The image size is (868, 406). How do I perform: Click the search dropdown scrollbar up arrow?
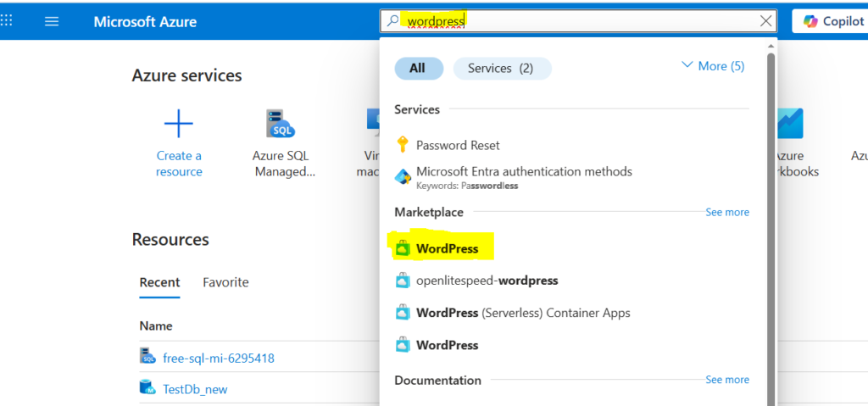tap(771, 46)
